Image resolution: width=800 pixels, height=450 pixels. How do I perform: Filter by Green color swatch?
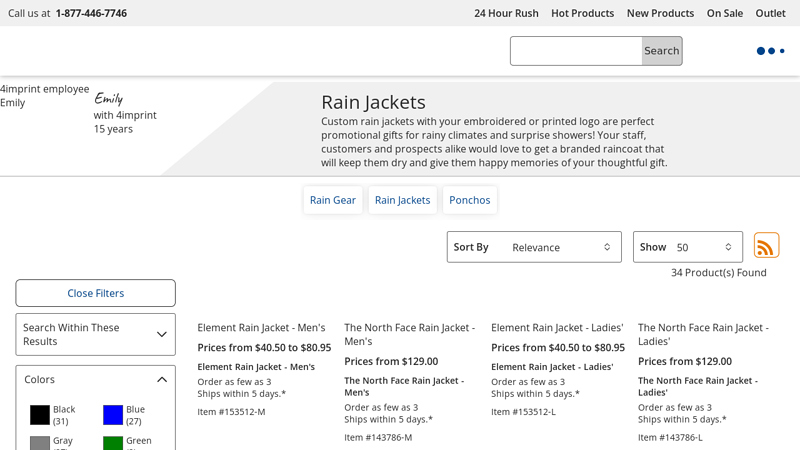[x=113, y=443]
